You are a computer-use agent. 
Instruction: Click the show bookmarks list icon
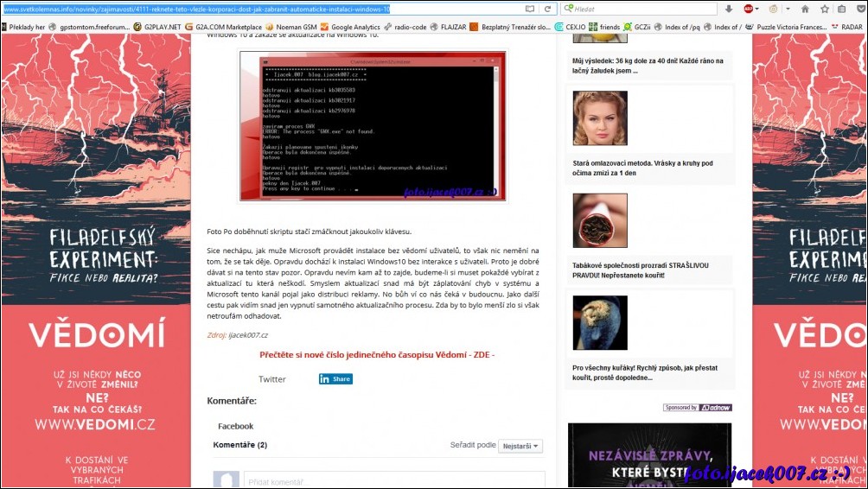(x=841, y=9)
